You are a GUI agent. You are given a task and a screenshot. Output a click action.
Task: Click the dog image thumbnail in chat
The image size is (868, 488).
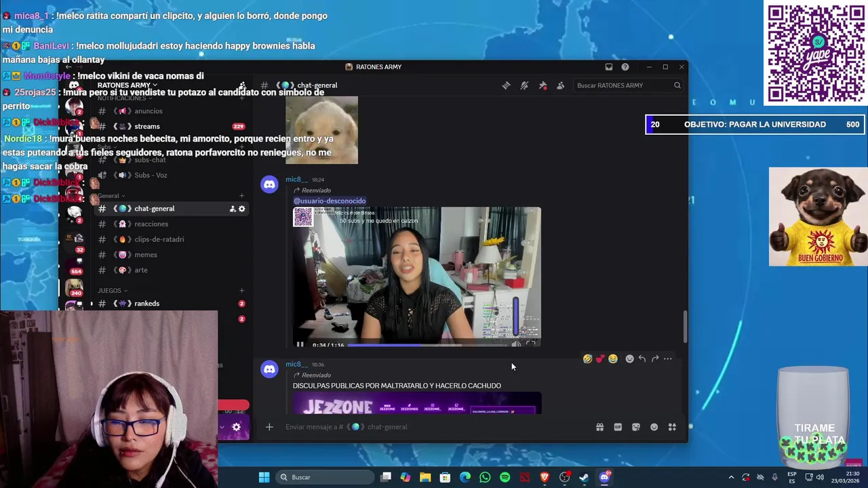tap(321, 130)
